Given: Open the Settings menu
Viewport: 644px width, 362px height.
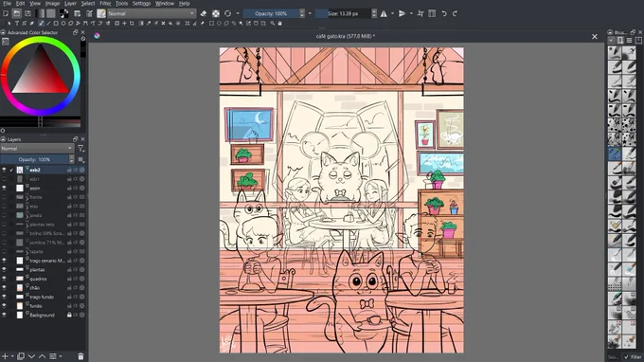Looking at the screenshot, I should (x=142, y=3).
